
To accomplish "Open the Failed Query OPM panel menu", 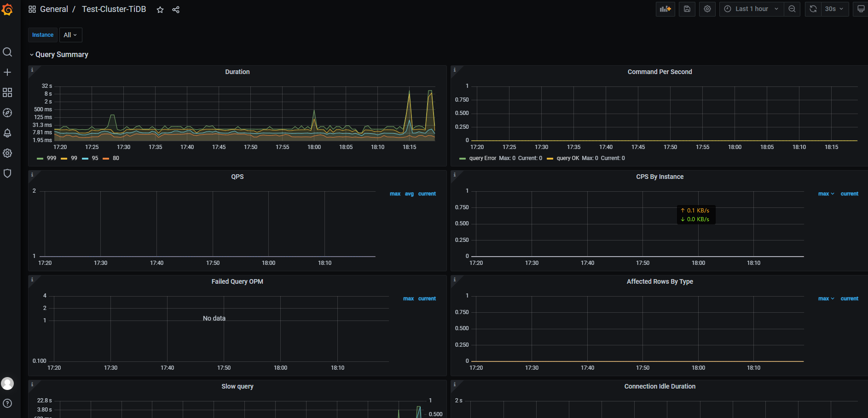I will [x=237, y=281].
